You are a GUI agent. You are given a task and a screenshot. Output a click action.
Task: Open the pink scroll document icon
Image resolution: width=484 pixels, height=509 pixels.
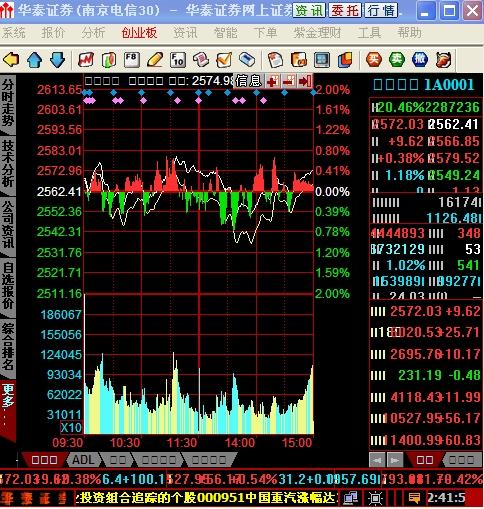pos(201,60)
